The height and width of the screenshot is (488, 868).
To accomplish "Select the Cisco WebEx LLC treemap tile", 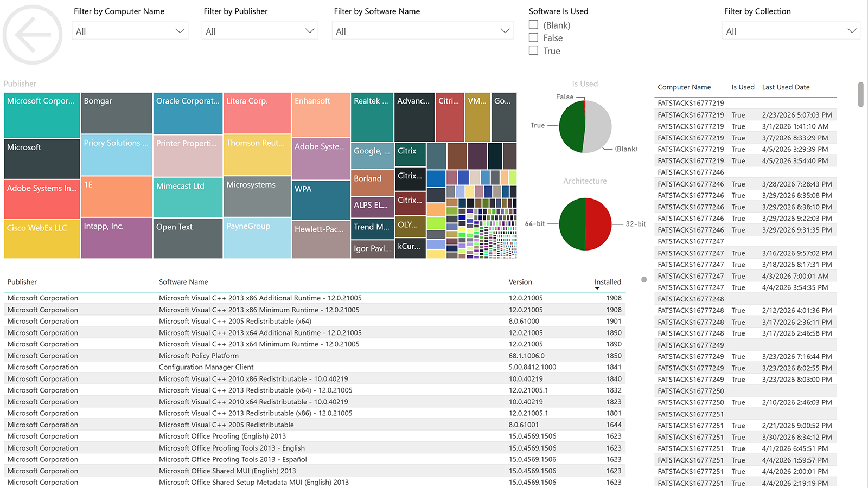I will pos(42,239).
